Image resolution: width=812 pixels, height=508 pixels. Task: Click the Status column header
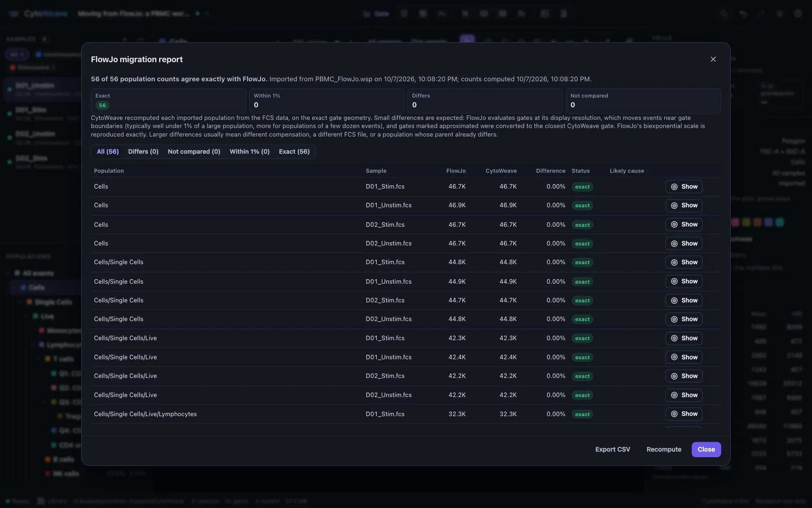point(581,171)
